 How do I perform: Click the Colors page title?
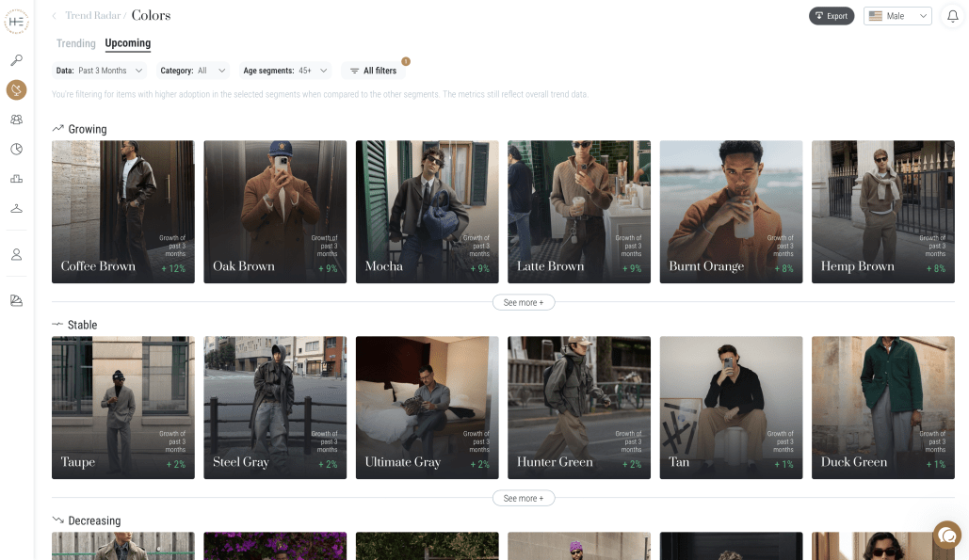pos(151,15)
